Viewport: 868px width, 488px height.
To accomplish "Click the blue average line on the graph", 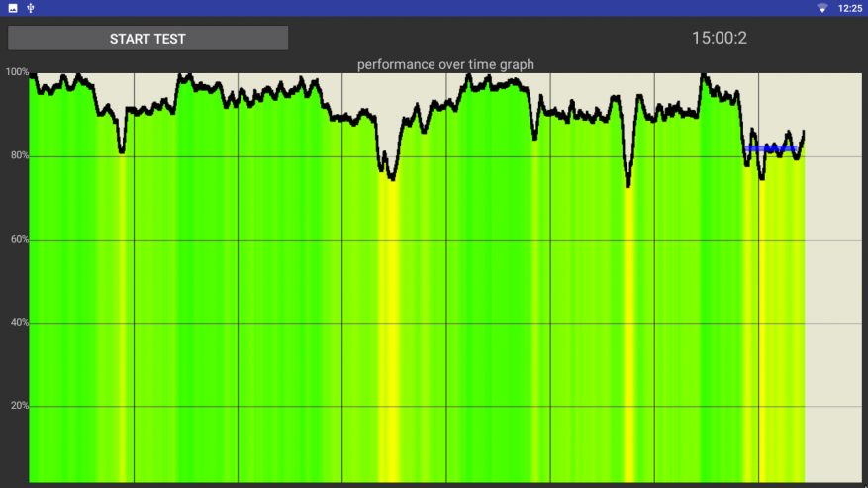I will (x=770, y=148).
